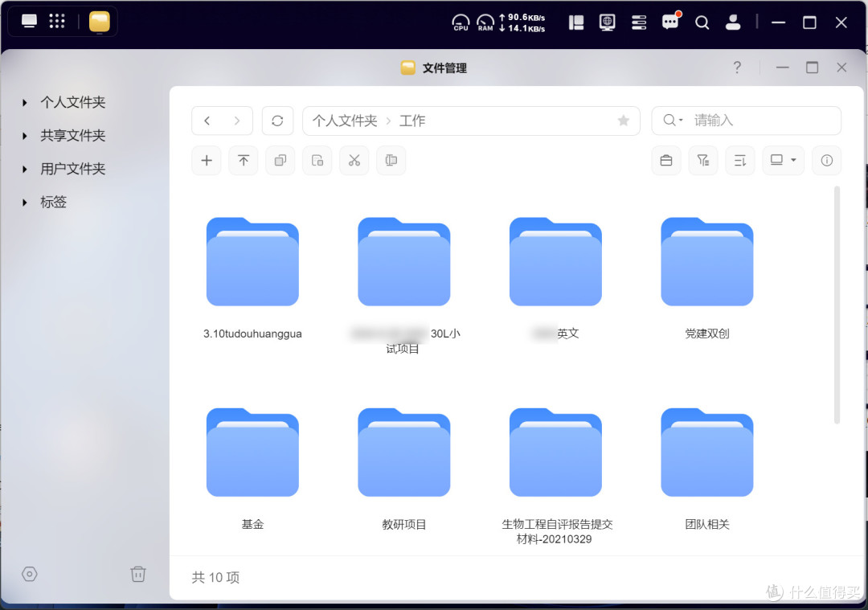Open search type dropdown arrow
This screenshot has width=868, height=610.
[x=681, y=120]
